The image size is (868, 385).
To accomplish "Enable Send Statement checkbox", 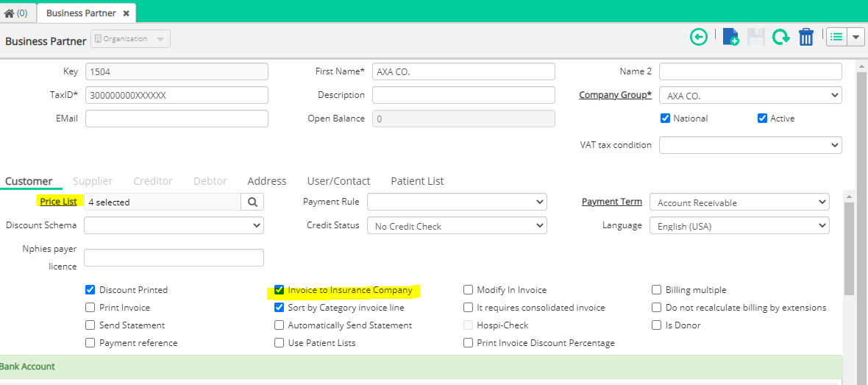I will 90,325.
